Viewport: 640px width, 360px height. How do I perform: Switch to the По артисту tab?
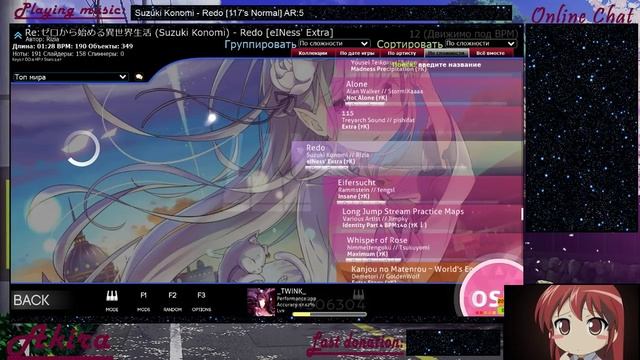(402, 53)
